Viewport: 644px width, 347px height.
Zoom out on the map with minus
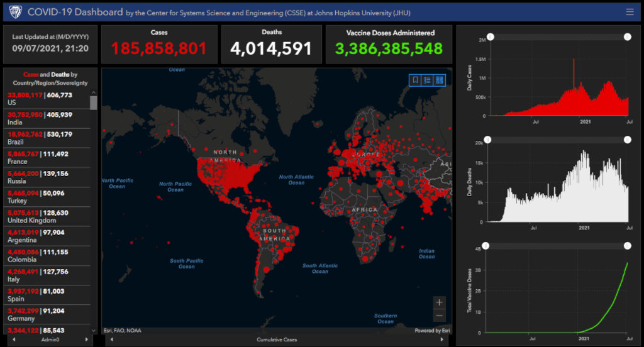point(439,316)
